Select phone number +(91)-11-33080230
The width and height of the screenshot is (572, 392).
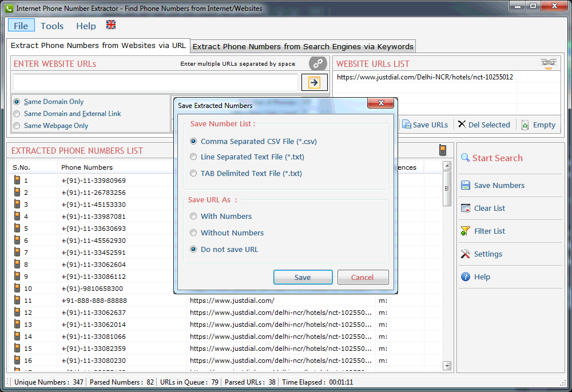coord(93,361)
